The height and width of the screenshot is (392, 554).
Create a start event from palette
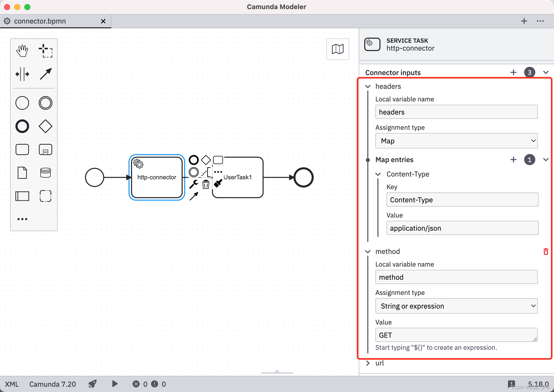(x=22, y=103)
